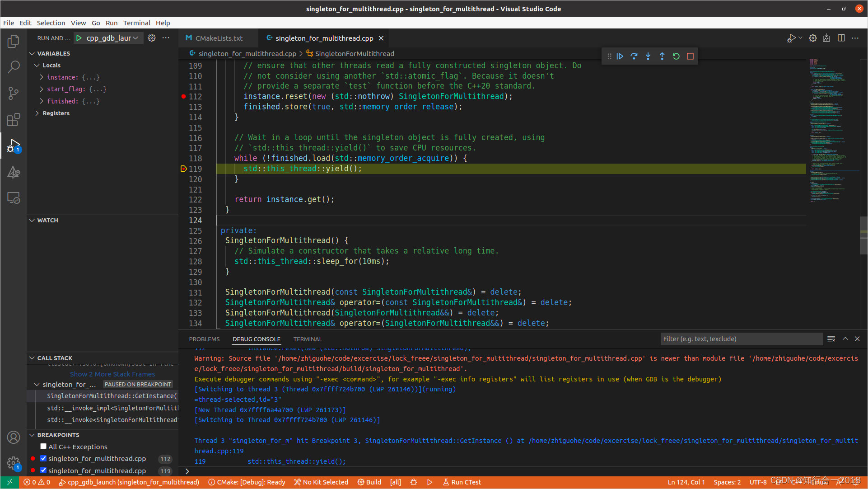Open launch.json via the gear icon
Image resolution: width=868 pixels, height=489 pixels.
152,38
